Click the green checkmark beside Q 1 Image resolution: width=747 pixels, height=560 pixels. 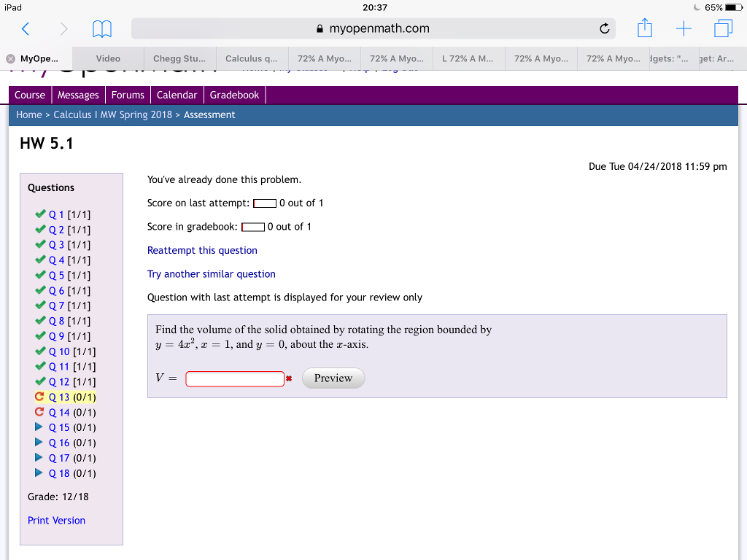click(40, 214)
